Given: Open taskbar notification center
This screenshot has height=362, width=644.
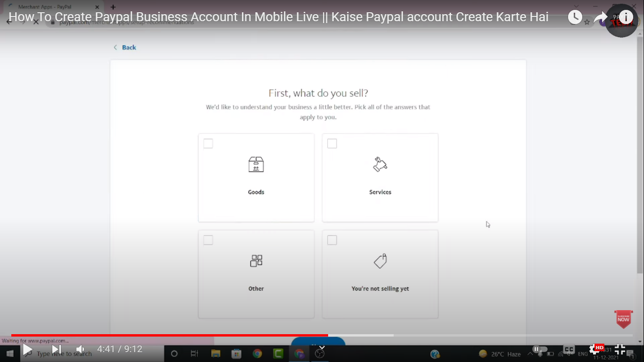Looking at the screenshot, I should (630, 354).
